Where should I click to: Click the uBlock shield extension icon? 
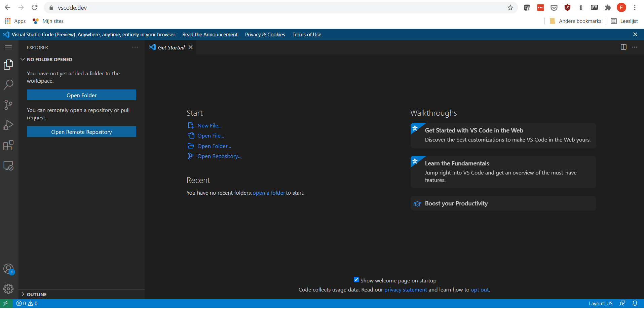click(x=567, y=7)
